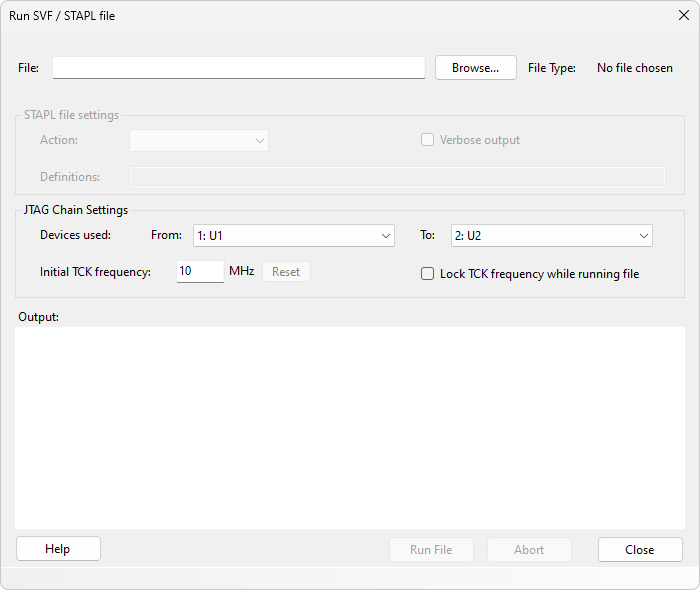Open Help for this dialog
This screenshot has width=700, height=590.
tap(58, 549)
